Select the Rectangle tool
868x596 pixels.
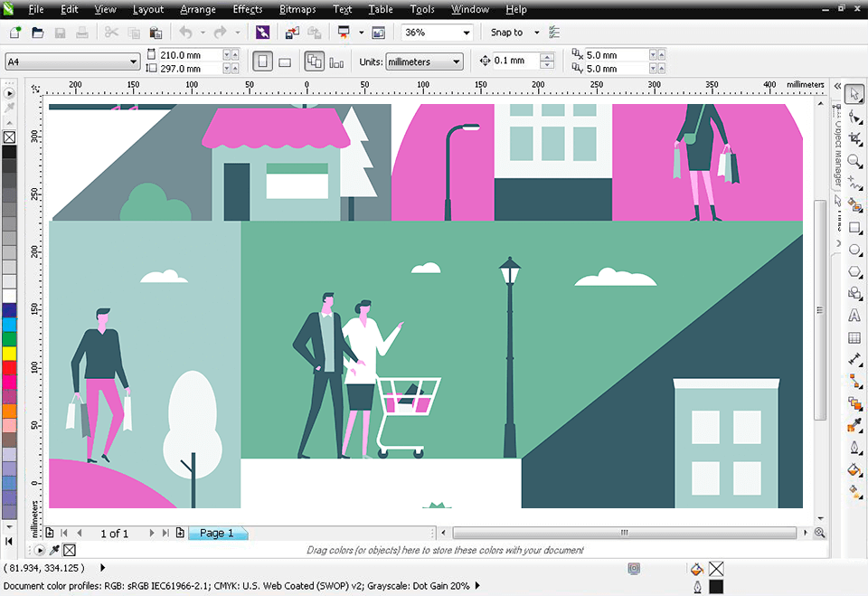(855, 228)
